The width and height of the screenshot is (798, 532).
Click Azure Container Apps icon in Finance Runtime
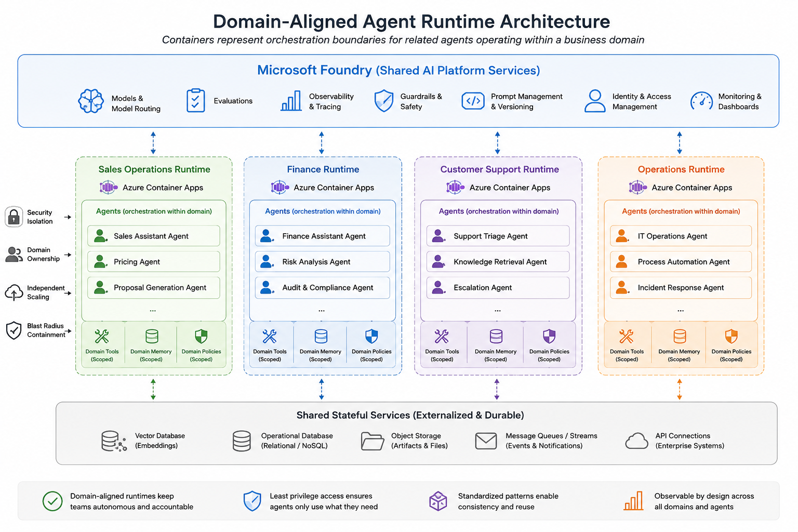[x=280, y=187]
